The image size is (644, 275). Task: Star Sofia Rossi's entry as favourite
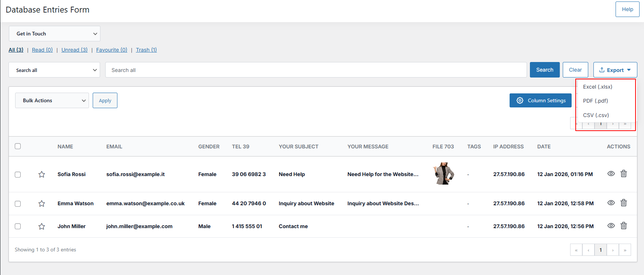42,174
